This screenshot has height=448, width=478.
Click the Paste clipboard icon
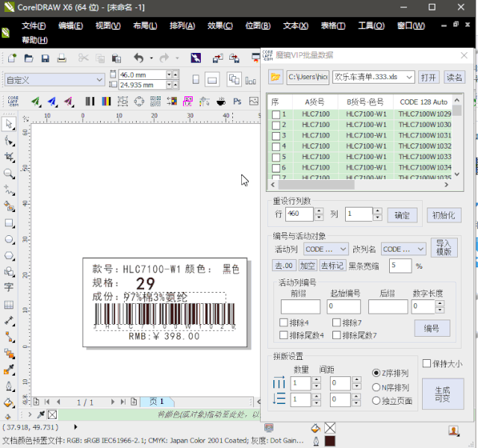point(117,58)
